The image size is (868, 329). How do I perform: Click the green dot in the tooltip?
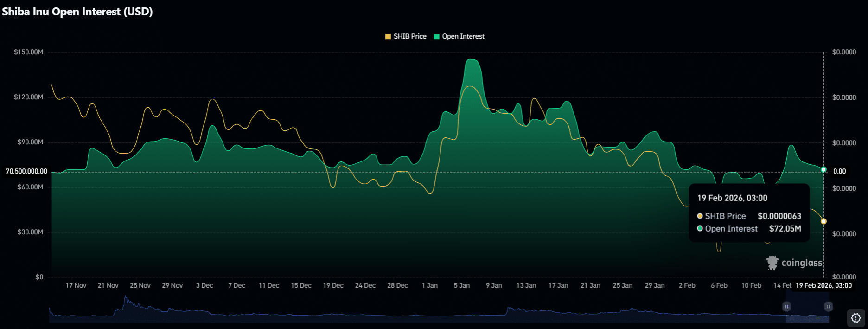700,229
